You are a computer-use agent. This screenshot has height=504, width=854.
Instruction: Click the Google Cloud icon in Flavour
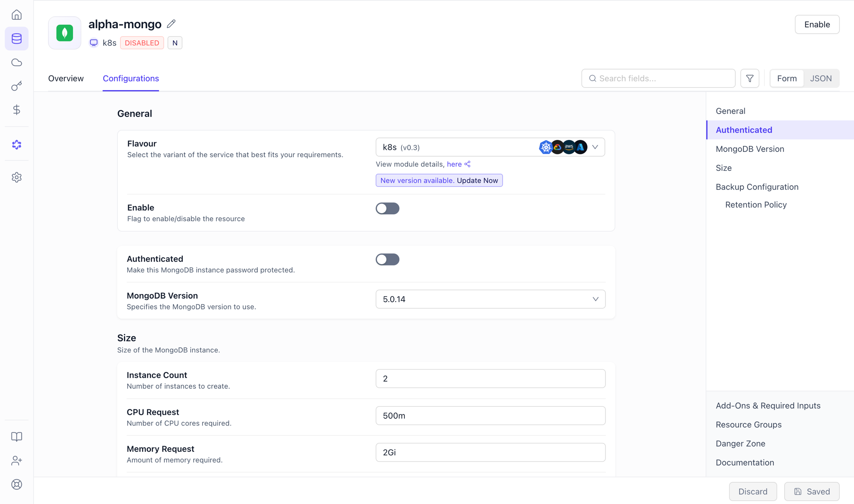pyautogui.click(x=557, y=147)
